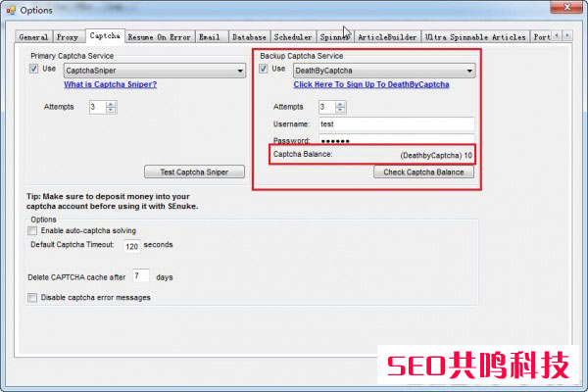Increase primary service Attempts value
This screenshot has height=392, width=588.
click(111, 104)
